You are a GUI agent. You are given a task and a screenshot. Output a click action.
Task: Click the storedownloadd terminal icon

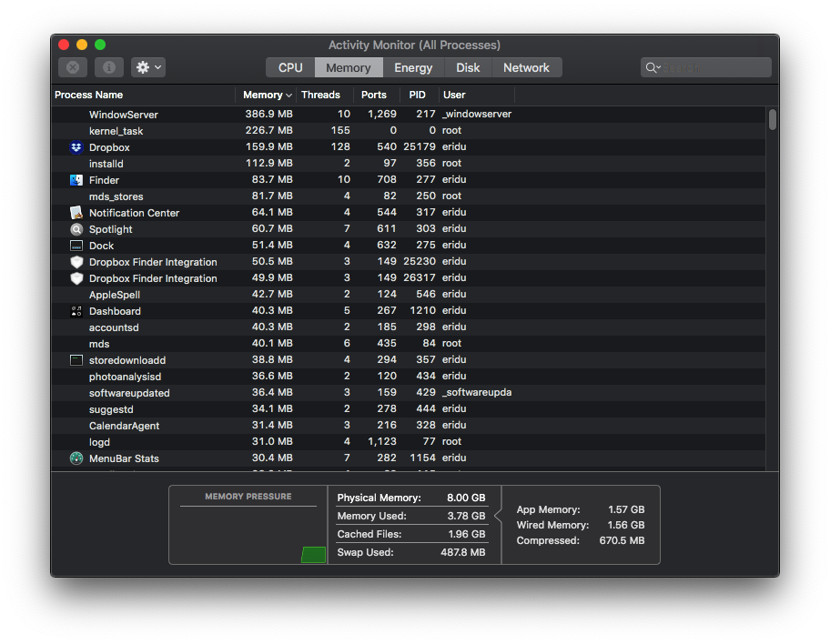[76, 360]
